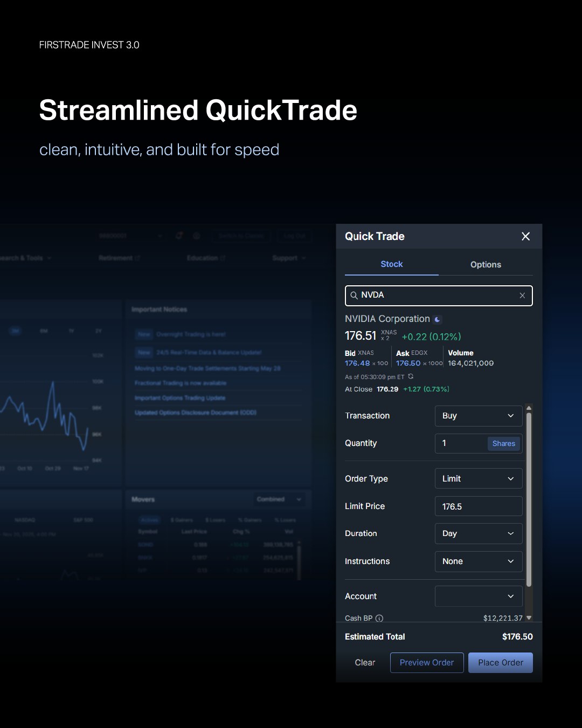Open the Support menu in background page
The height and width of the screenshot is (728, 582).
point(289,258)
